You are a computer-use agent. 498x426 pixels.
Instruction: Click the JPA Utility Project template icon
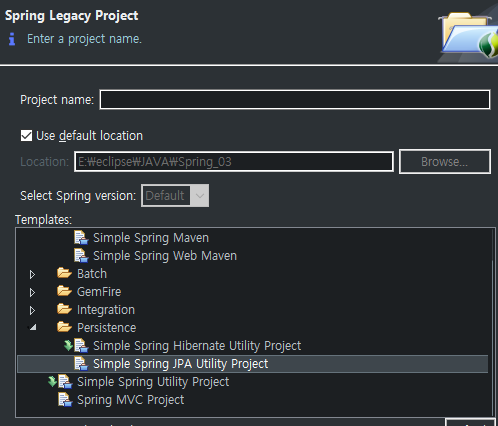(x=81, y=364)
